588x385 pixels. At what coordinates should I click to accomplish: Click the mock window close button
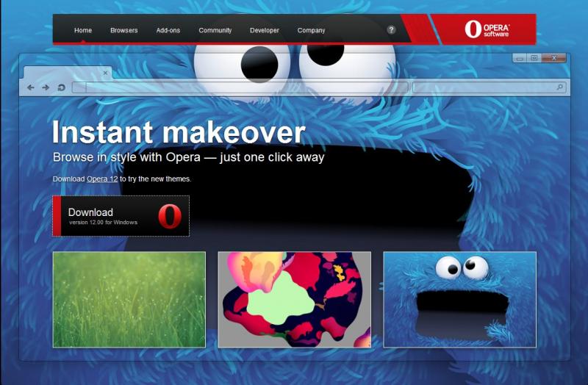tap(554, 58)
